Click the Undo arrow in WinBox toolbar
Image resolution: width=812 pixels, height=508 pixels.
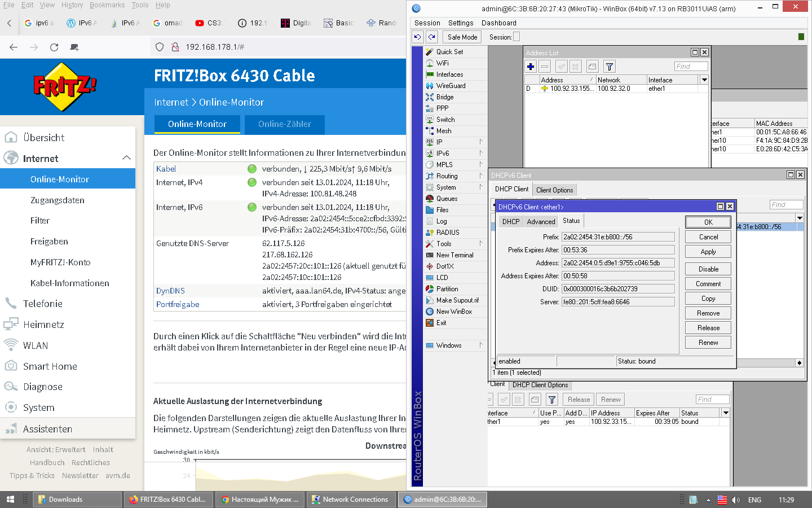[x=417, y=37]
